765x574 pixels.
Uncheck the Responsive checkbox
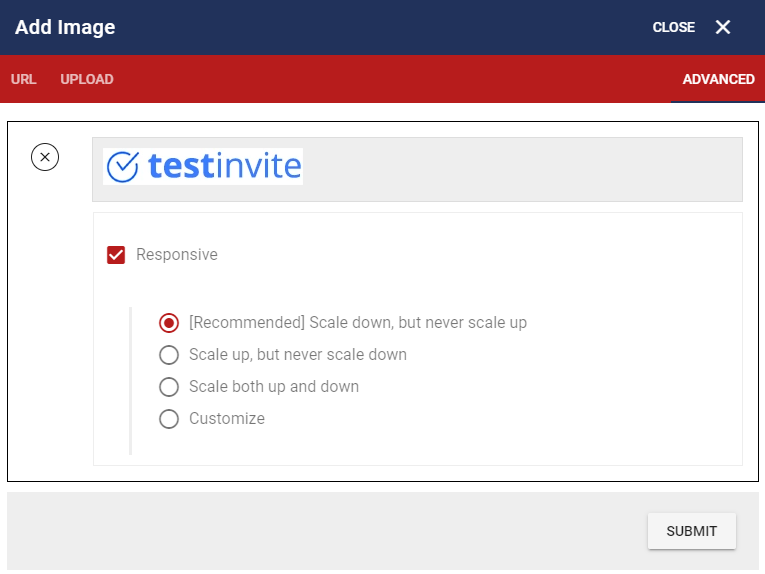click(116, 255)
